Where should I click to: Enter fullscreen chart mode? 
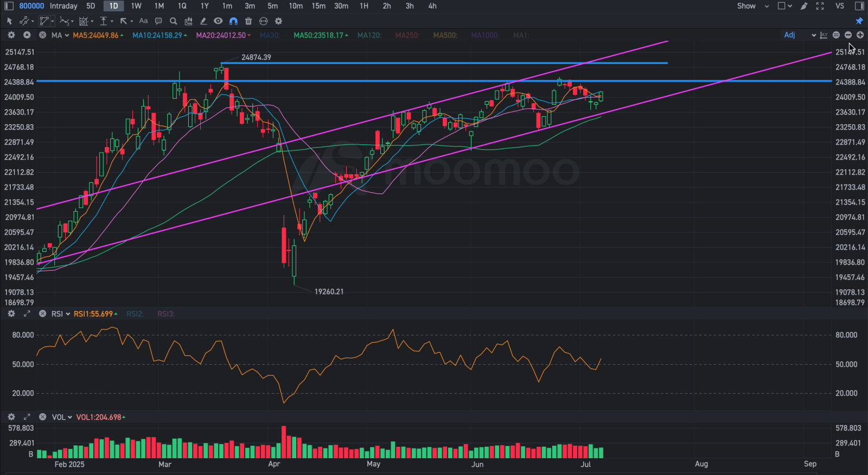click(x=820, y=6)
